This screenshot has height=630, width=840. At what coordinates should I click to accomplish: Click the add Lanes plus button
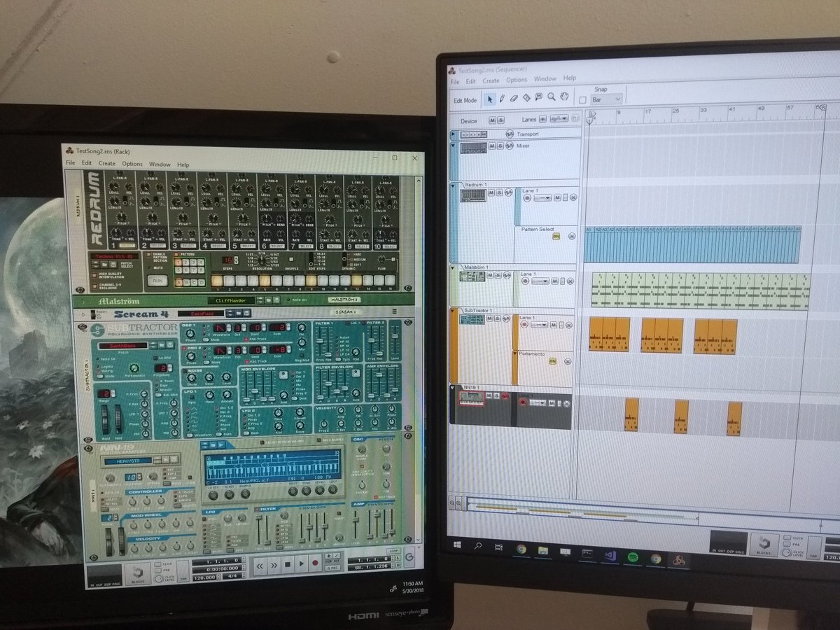click(x=544, y=120)
